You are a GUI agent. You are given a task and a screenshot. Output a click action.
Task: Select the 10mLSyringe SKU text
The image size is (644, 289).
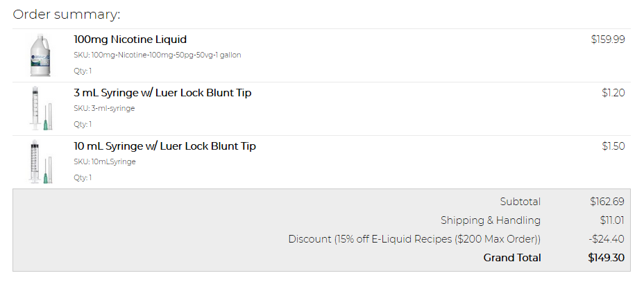[105, 161]
